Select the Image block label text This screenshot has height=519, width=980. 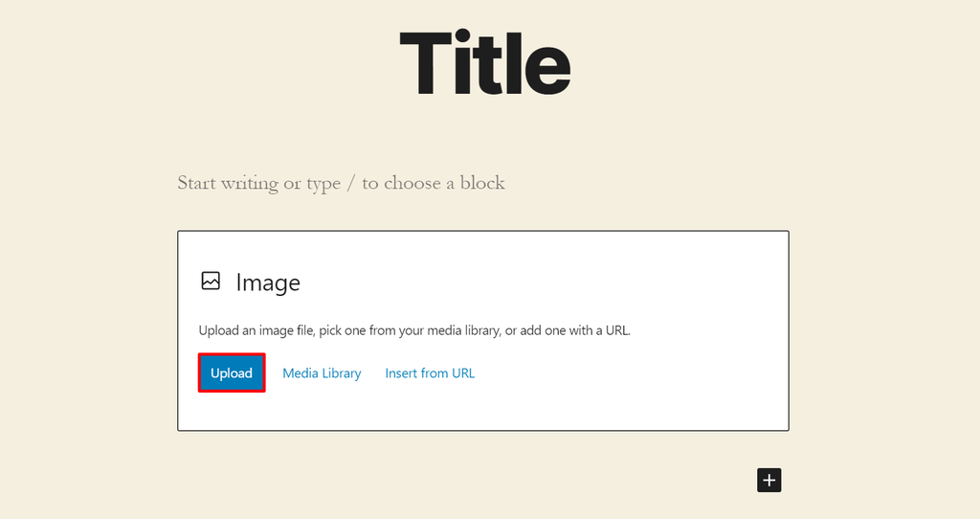pos(268,283)
